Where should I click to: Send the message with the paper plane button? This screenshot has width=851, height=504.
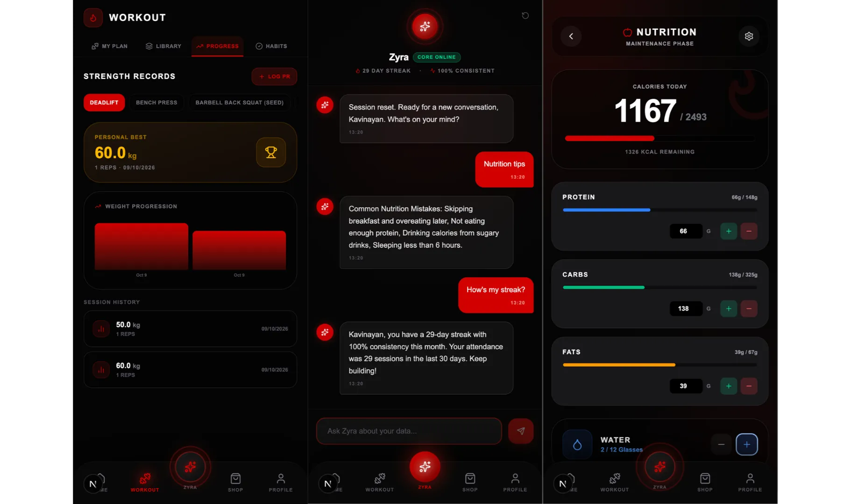point(520,431)
